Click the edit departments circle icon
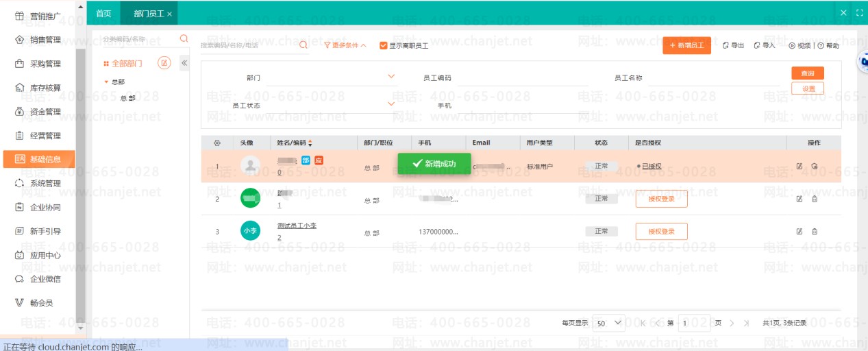Viewport: 868px width, 351px height. pos(164,63)
